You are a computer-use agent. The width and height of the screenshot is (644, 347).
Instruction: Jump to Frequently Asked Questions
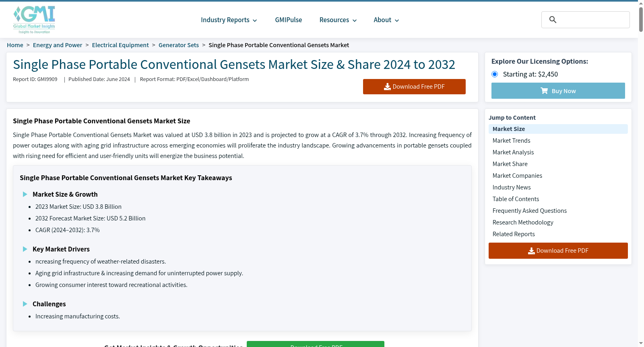point(529,211)
